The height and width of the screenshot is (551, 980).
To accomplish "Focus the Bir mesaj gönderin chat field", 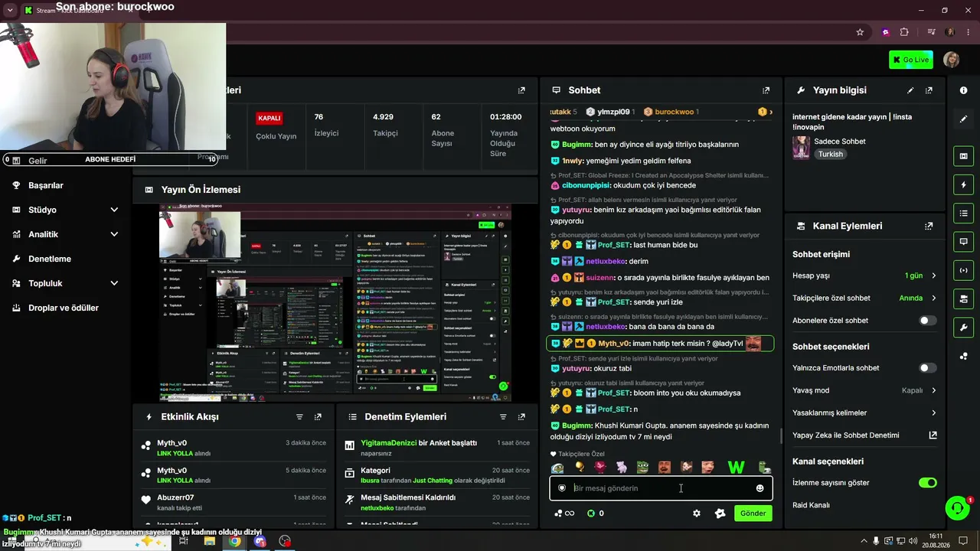I will (x=661, y=488).
